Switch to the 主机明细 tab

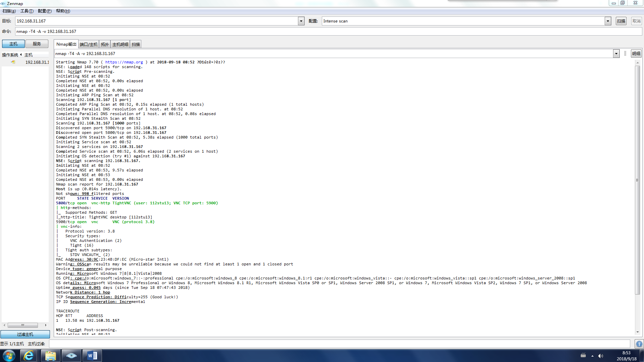tap(120, 44)
